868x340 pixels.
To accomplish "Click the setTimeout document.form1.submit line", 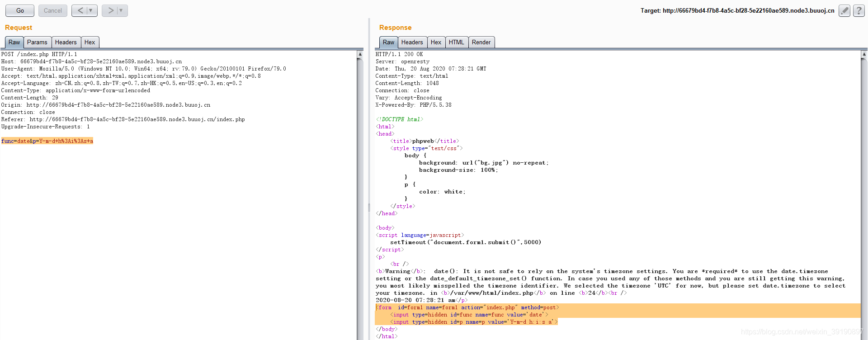I will tap(466, 242).
